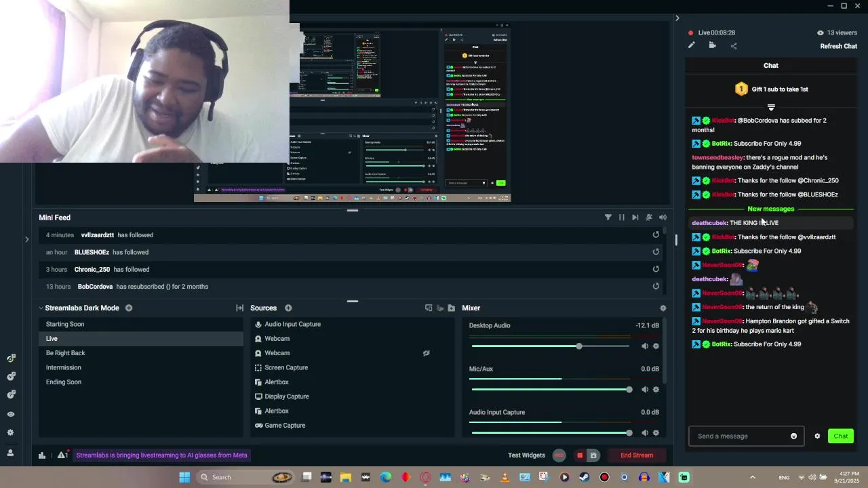868x488 pixels.
Task: Open the Mini Feed filter icon
Action: tap(608, 218)
